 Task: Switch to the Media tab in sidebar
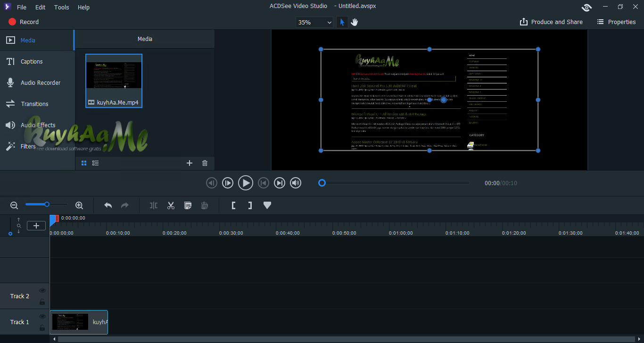coord(37,40)
